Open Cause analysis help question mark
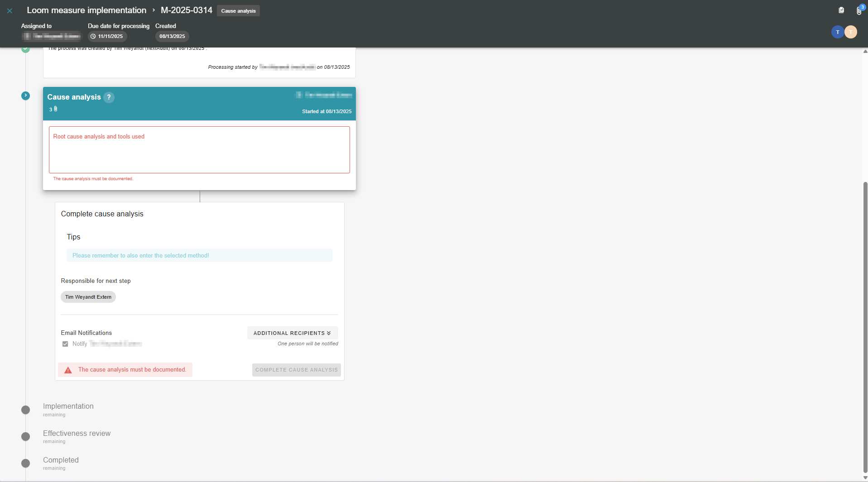 tap(109, 97)
